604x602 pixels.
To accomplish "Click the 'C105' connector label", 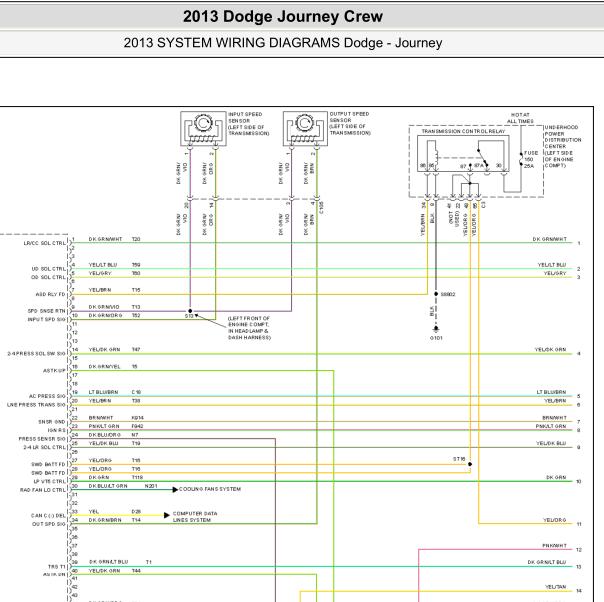I will pos(321,208).
